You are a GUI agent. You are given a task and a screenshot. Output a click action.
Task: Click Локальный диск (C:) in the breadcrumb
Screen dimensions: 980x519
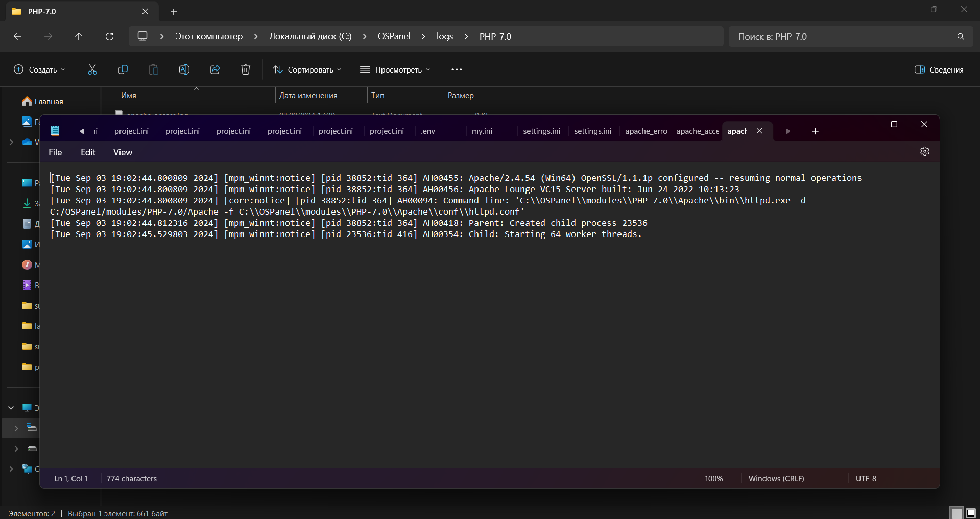click(310, 36)
